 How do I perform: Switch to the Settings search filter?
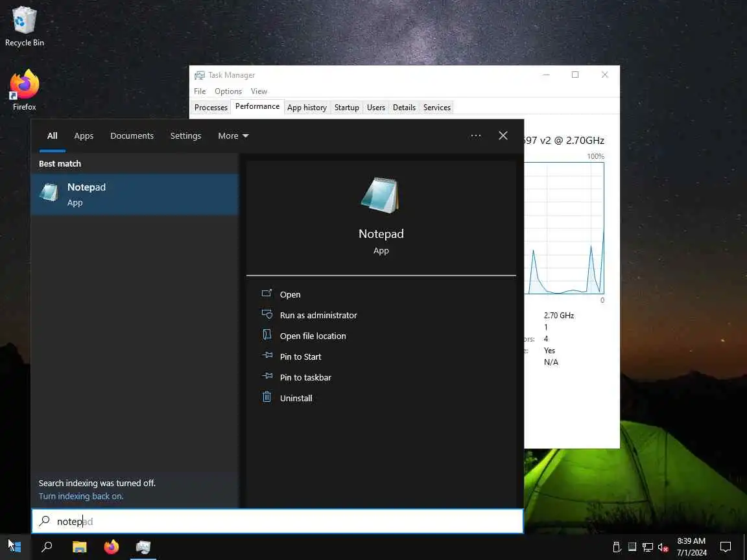[186, 135]
